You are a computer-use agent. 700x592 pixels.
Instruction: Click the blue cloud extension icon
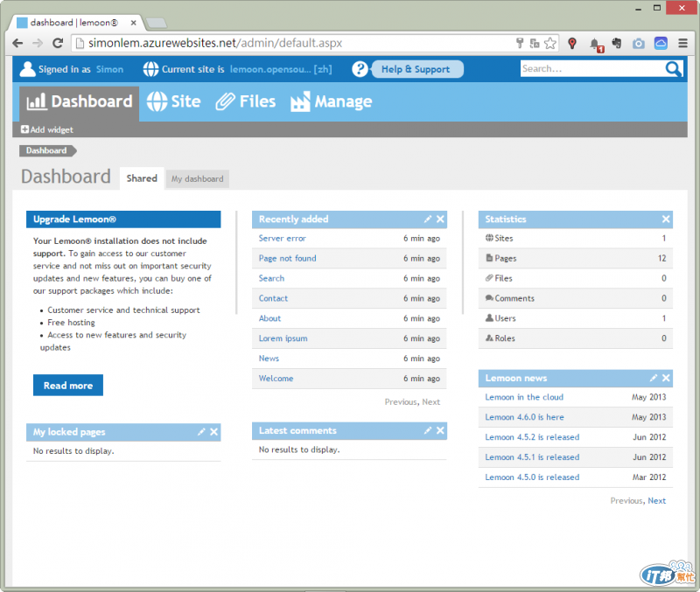[x=661, y=43]
